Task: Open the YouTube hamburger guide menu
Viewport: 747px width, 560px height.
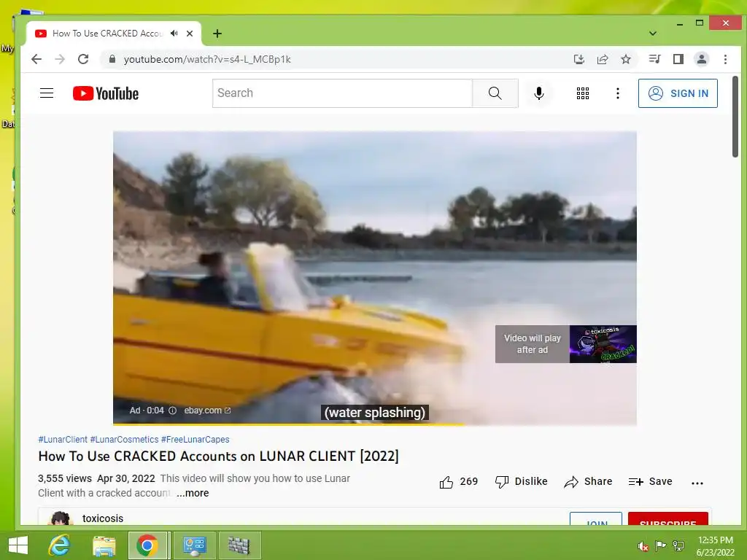Action: coord(47,93)
